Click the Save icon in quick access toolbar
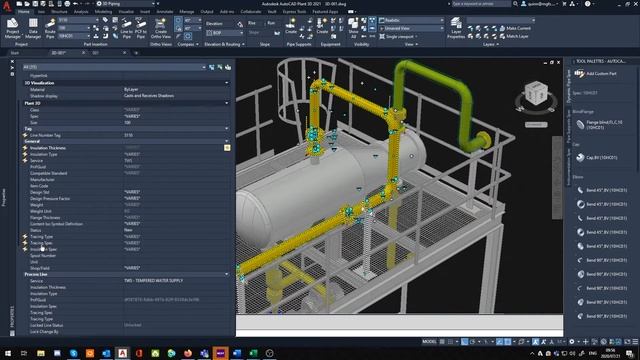This screenshot has width=640, height=360. point(35,4)
